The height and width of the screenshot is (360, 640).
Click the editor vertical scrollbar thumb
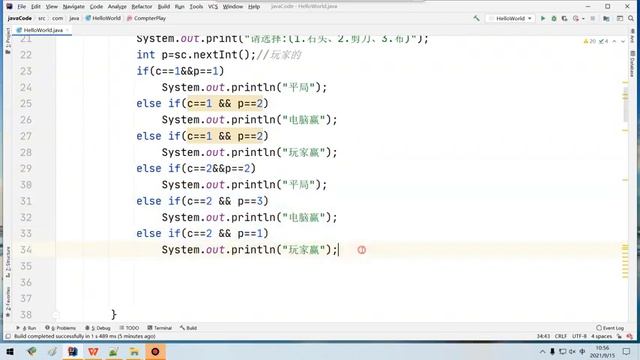625,104
